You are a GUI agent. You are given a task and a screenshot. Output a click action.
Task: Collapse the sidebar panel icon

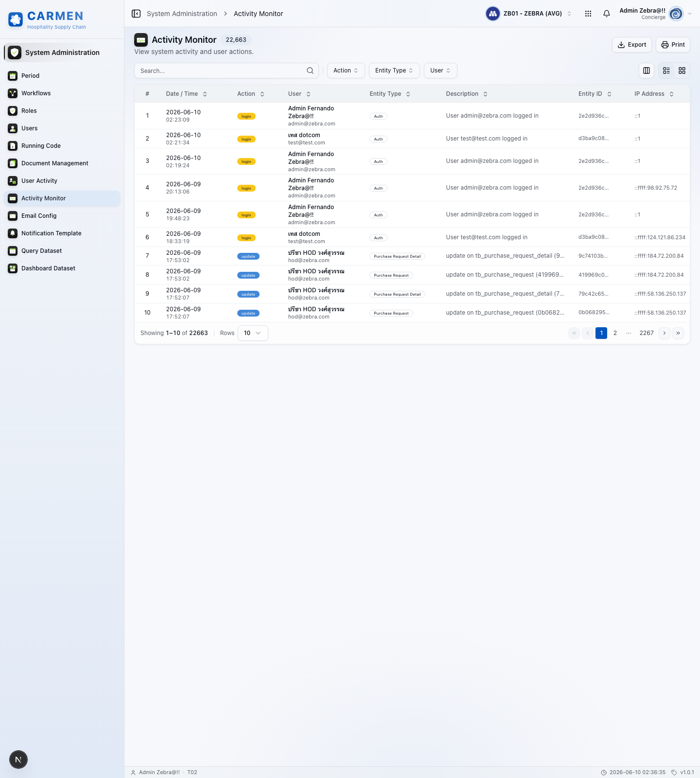coord(136,14)
